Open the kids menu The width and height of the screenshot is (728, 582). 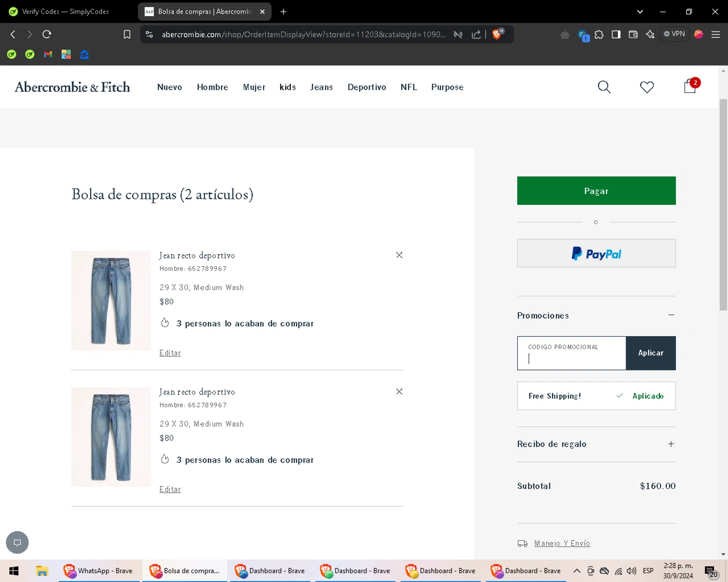[288, 87]
